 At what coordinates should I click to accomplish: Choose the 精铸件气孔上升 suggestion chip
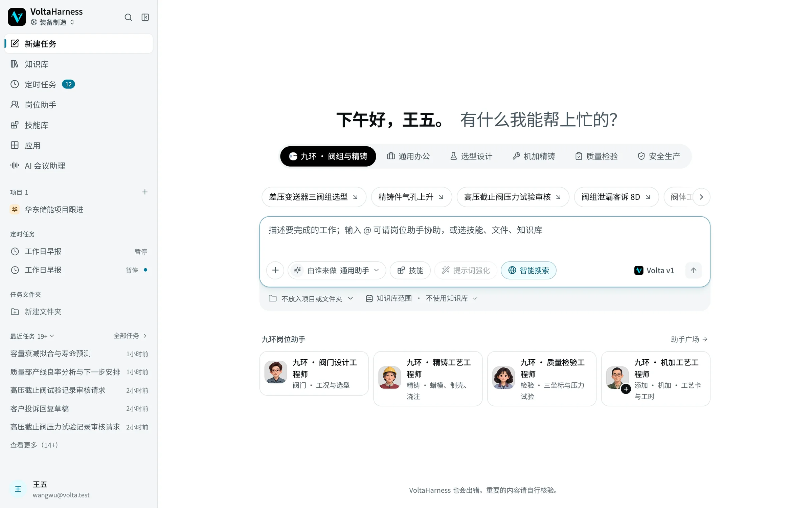[x=411, y=197]
